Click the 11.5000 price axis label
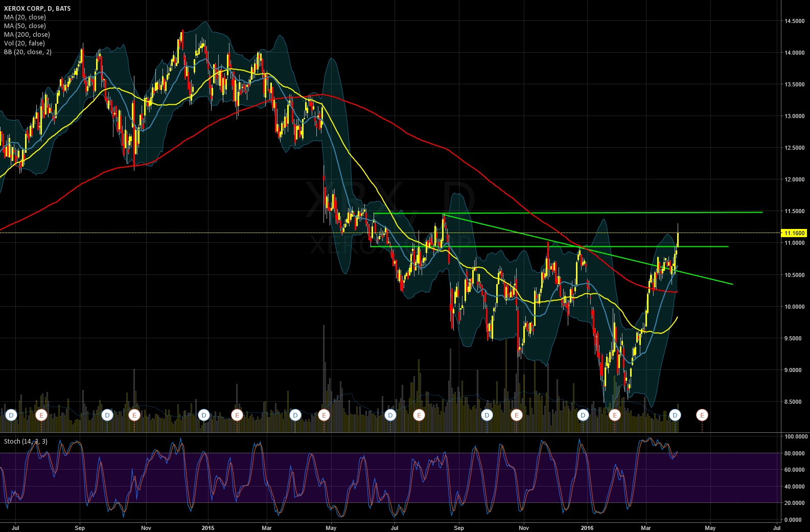This screenshot has height=532, width=810. click(x=795, y=211)
